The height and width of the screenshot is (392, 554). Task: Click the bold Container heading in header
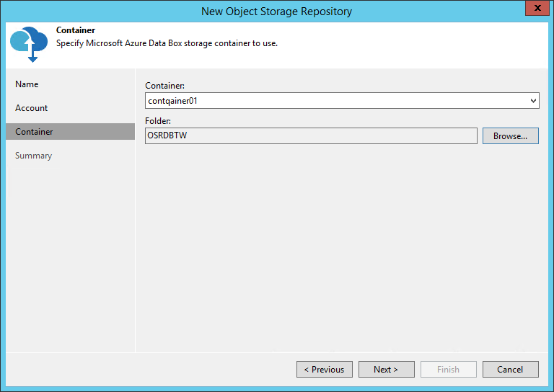coord(76,31)
